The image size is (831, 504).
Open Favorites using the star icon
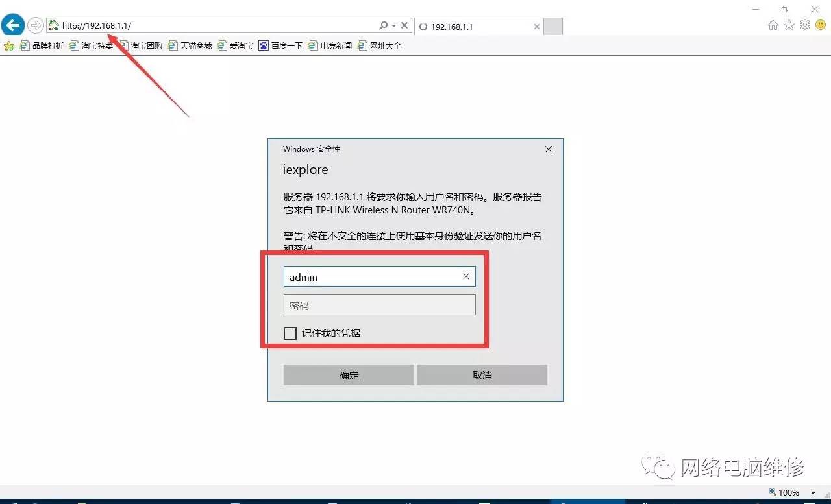(788, 25)
